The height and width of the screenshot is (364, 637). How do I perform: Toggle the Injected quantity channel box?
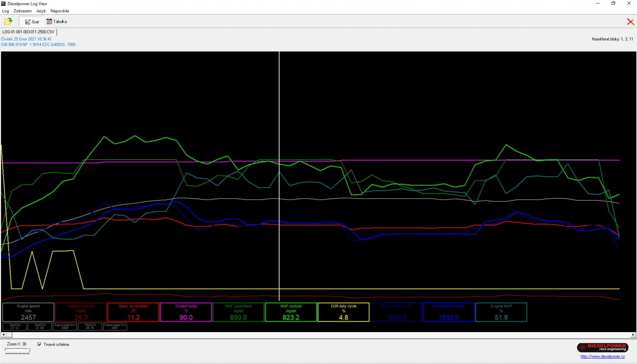pyautogui.click(x=81, y=312)
